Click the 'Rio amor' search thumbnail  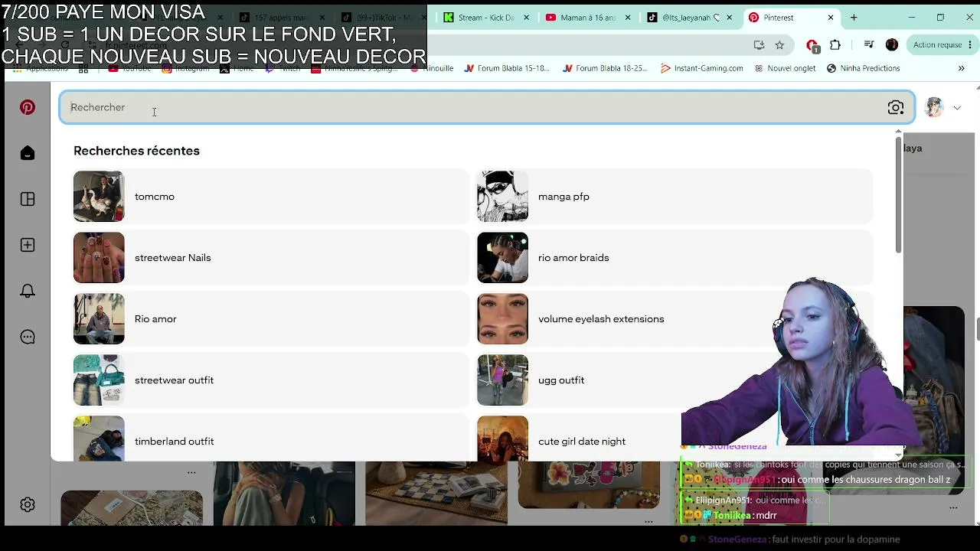(99, 319)
